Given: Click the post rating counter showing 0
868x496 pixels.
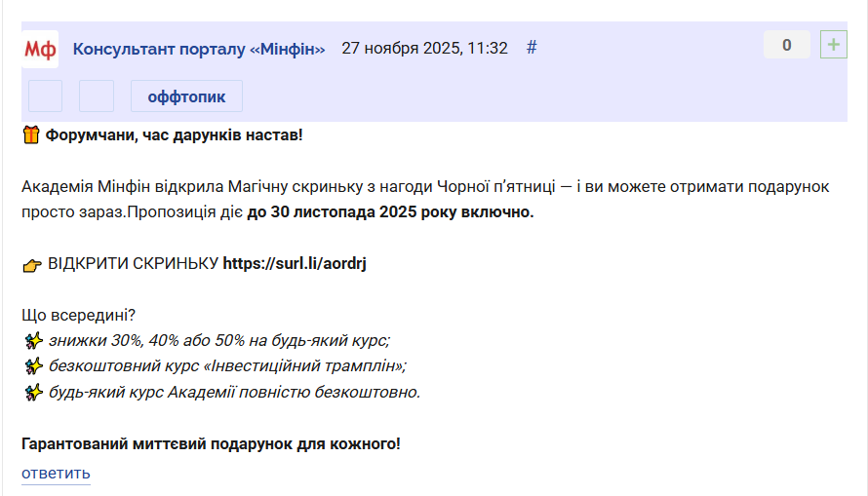Looking at the screenshot, I should tap(787, 45).
